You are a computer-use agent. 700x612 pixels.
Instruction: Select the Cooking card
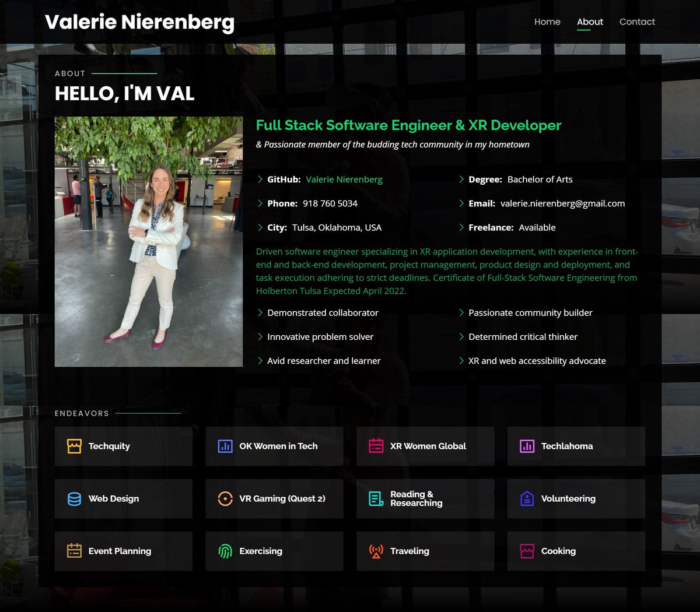click(x=576, y=551)
